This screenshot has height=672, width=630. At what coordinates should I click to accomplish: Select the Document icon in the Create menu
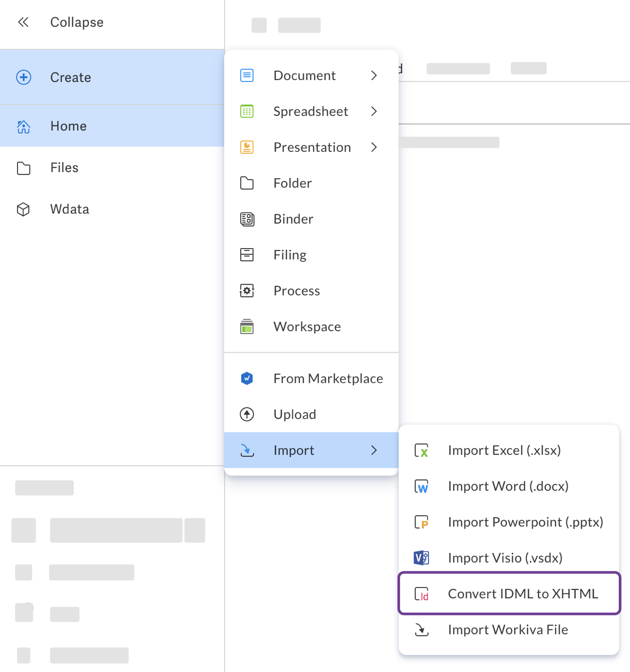247,75
